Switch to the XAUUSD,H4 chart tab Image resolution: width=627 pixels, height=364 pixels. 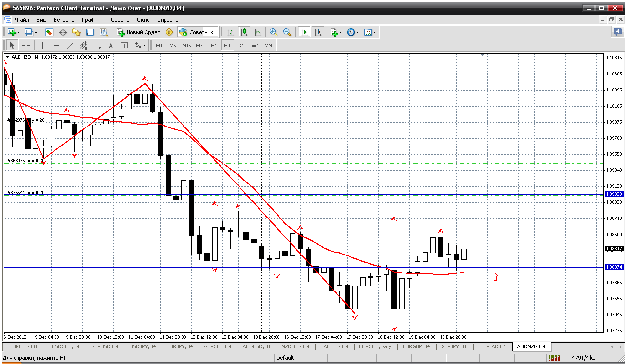[x=334, y=346]
